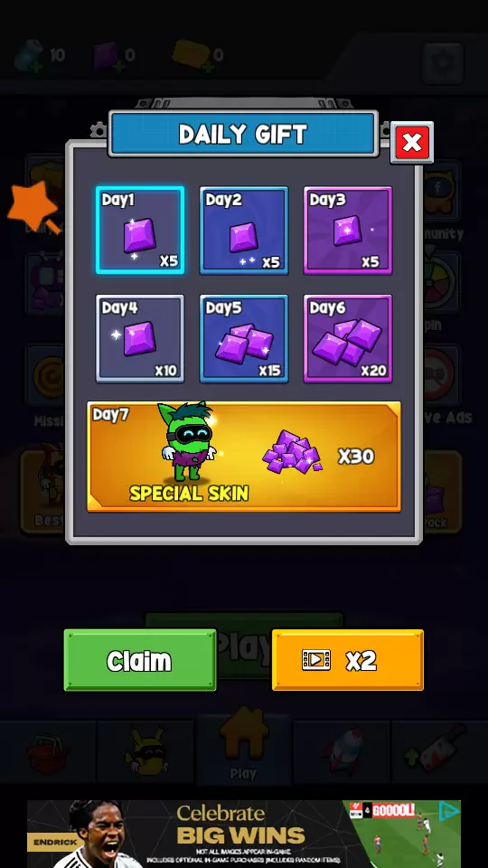
Task: Open the settings gear in top corner
Action: pyautogui.click(x=443, y=62)
